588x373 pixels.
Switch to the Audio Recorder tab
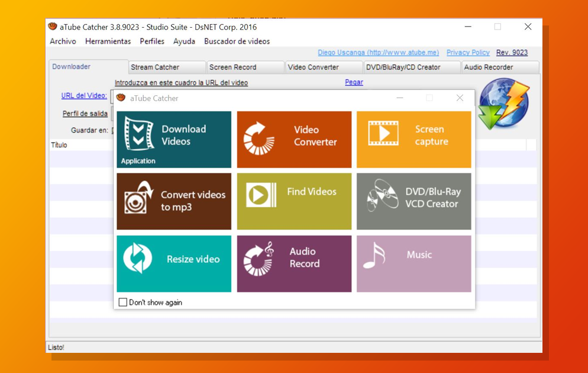500,67
